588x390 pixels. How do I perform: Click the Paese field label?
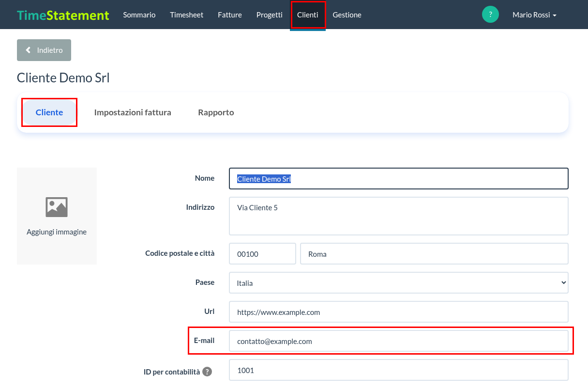pos(205,282)
